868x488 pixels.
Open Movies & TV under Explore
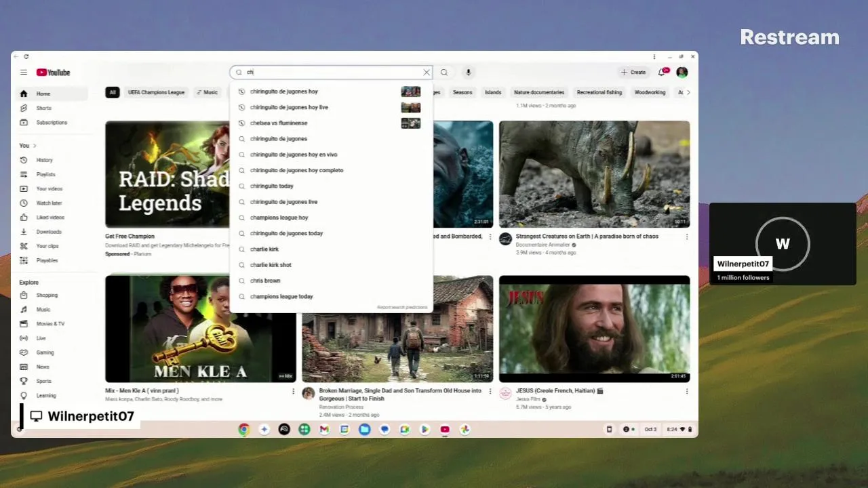click(52, 323)
